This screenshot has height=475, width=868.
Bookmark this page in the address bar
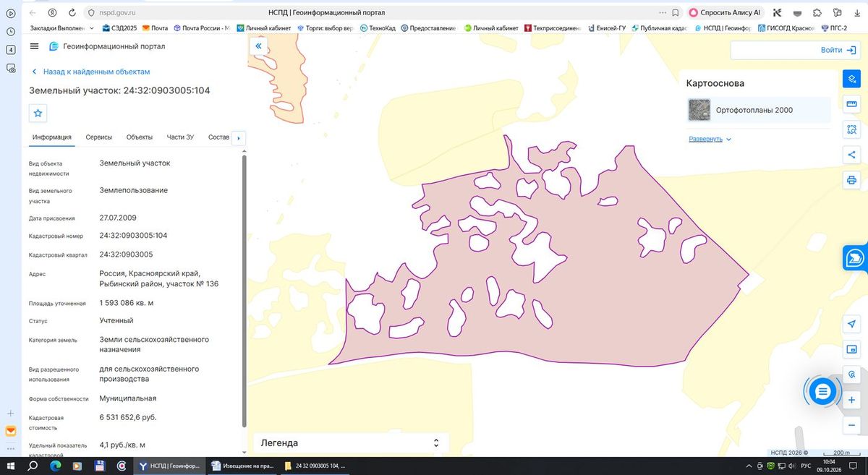pyautogui.click(x=675, y=12)
